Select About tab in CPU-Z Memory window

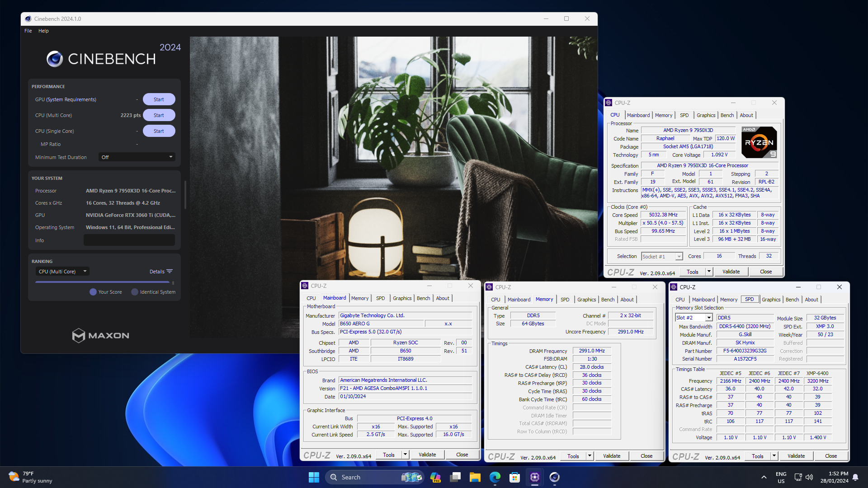[x=627, y=300]
